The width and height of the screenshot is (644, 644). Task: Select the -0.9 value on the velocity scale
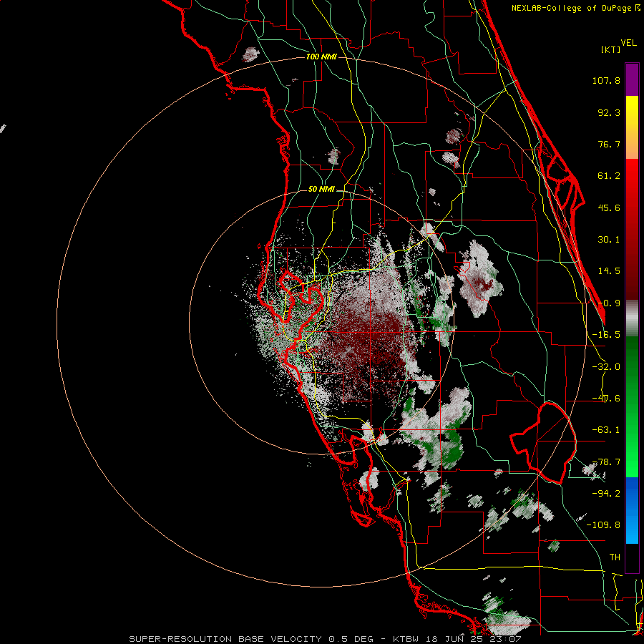click(x=609, y=303)
